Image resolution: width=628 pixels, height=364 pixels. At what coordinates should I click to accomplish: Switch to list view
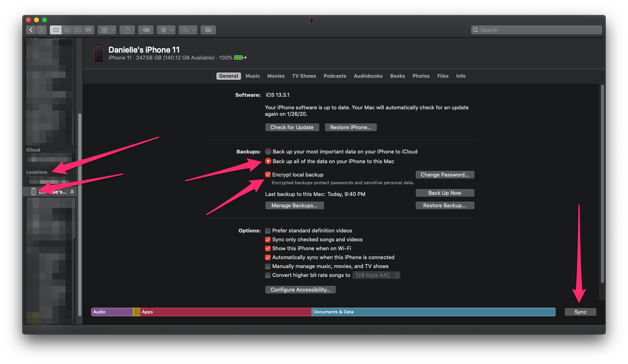coord(67,30)
